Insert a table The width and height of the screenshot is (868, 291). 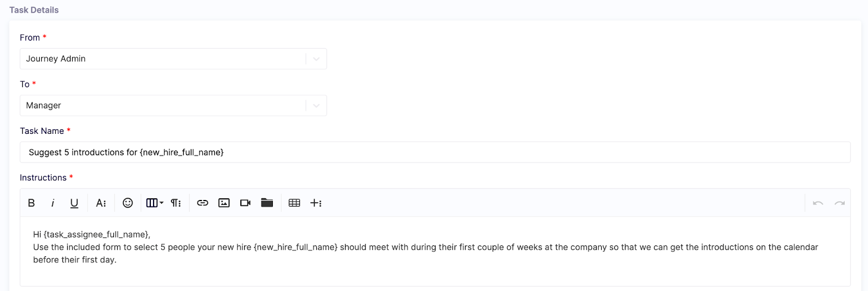[x=295, y=203]
